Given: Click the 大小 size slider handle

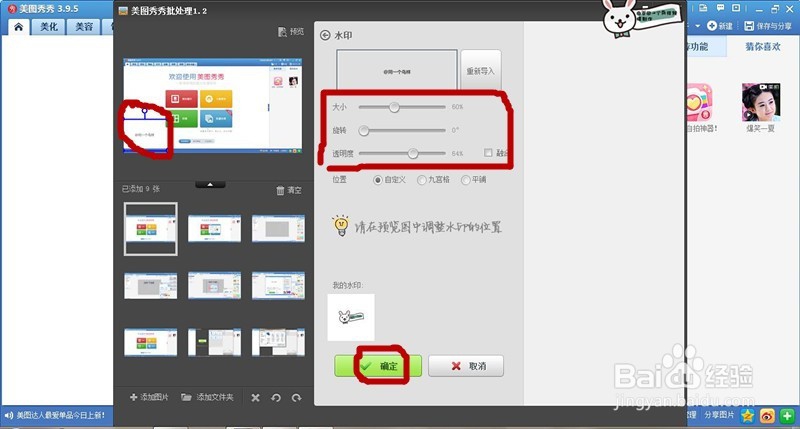Looking at the screenshot, I should pos(394,107).
